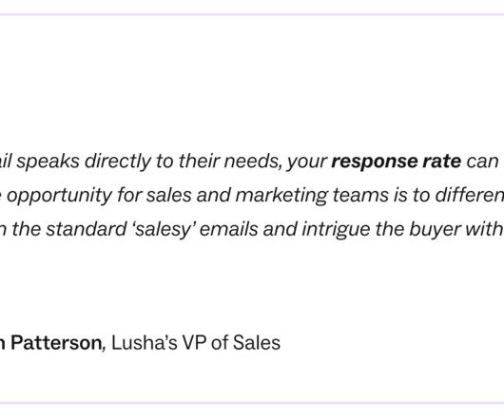Click the bold "response rate" text

[396, 162]
